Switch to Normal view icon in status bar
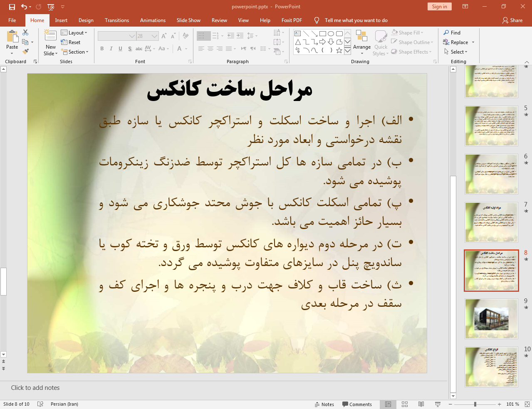Screen dimensions: 532x409 pyautogui.click(x=388, y=404)
